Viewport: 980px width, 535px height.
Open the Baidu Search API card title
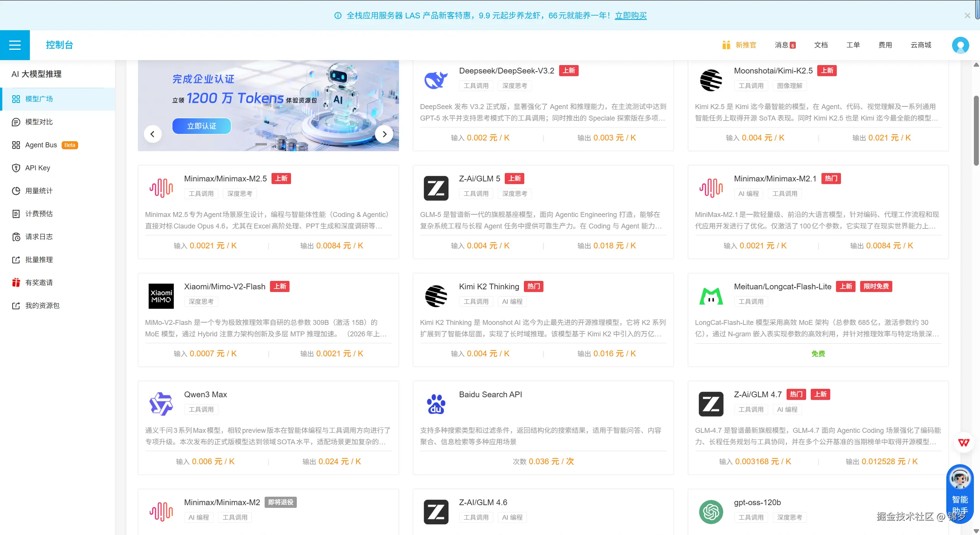(490, 395)
